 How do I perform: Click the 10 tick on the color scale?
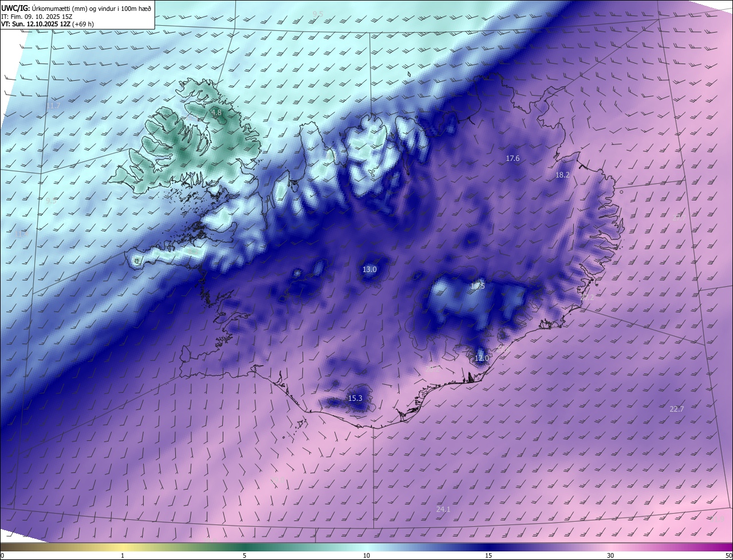(x=366, y=555)
